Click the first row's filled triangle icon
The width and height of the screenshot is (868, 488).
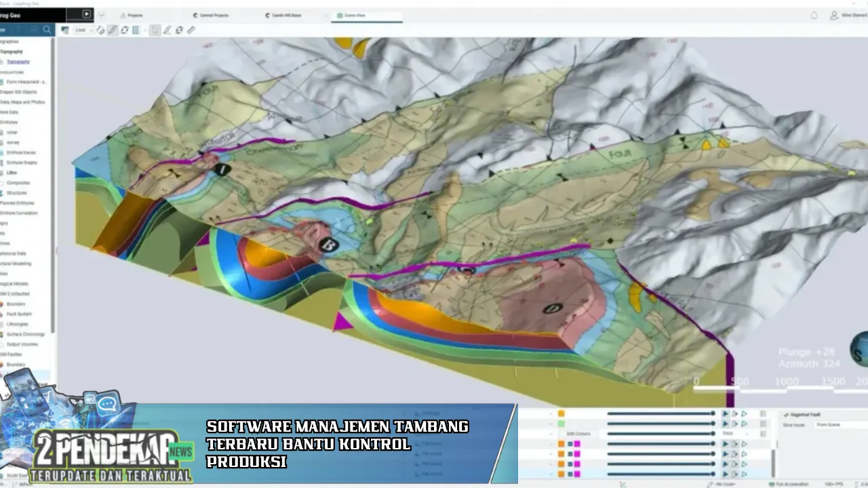click(725, 413)
